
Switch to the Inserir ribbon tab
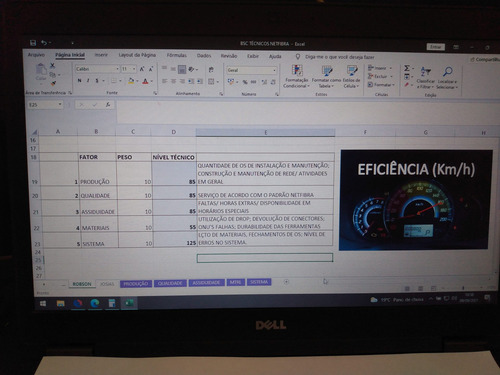(x=101, y=55)
